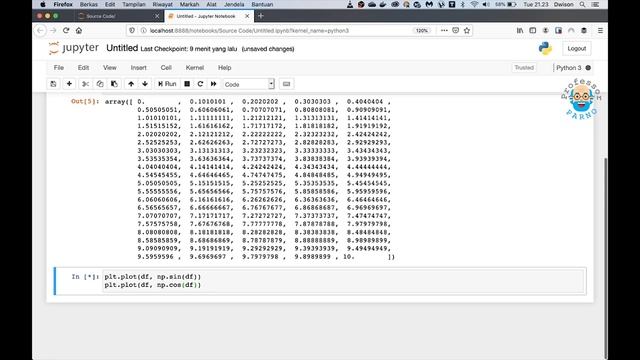Click the Logout button

pos(576,49)
